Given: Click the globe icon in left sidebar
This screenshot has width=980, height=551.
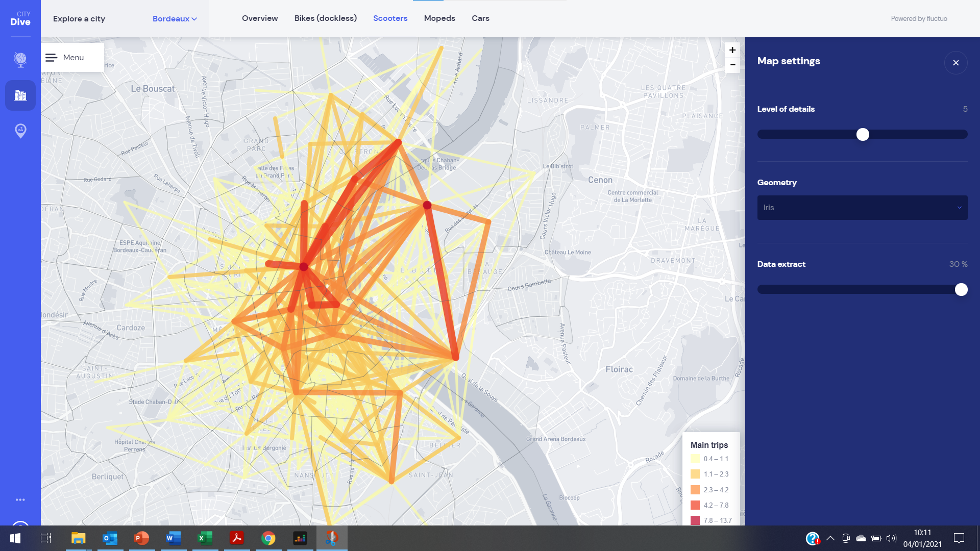Looking at the screenshot, I should [x=20, y=60].
